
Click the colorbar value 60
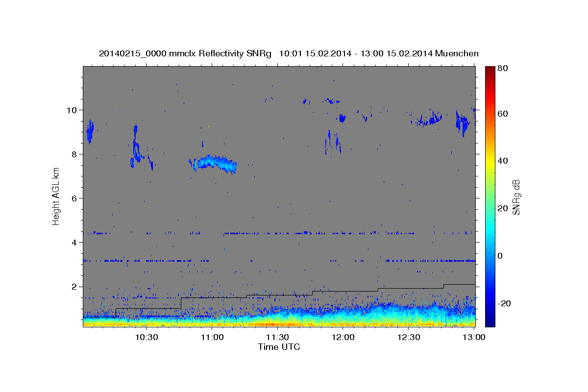click(503, 114)
